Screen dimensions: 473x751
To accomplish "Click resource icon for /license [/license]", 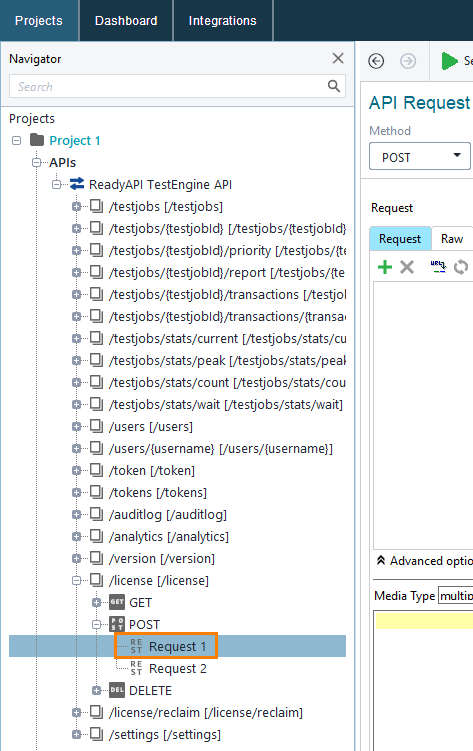I will click(x=97, y=580).
